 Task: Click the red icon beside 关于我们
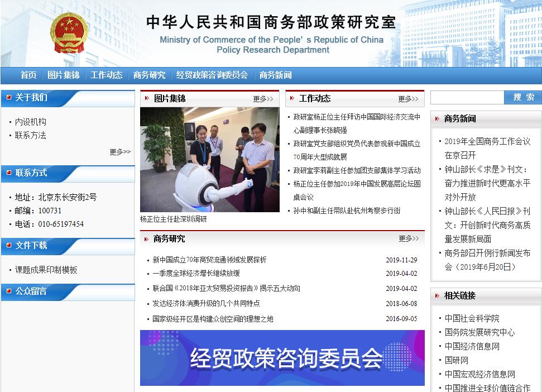pyautogui.click(x=9, y=98)
